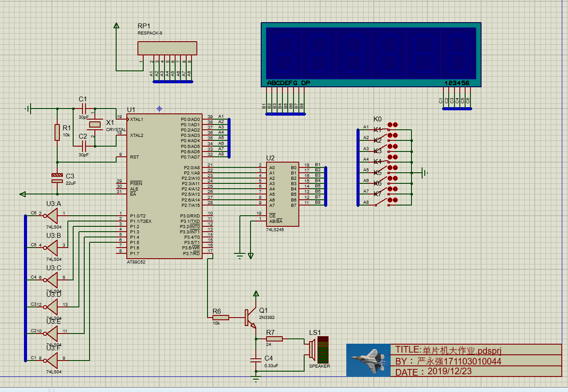Screen dimensions: 568x392
Task: Select resistor R1 symbol
Action: pos(57,132)
